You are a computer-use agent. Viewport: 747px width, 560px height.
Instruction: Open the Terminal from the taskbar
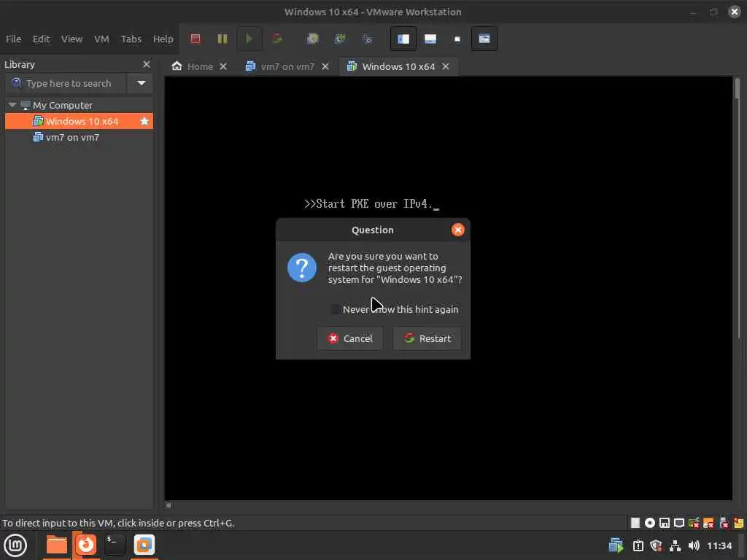pos(115,545)
